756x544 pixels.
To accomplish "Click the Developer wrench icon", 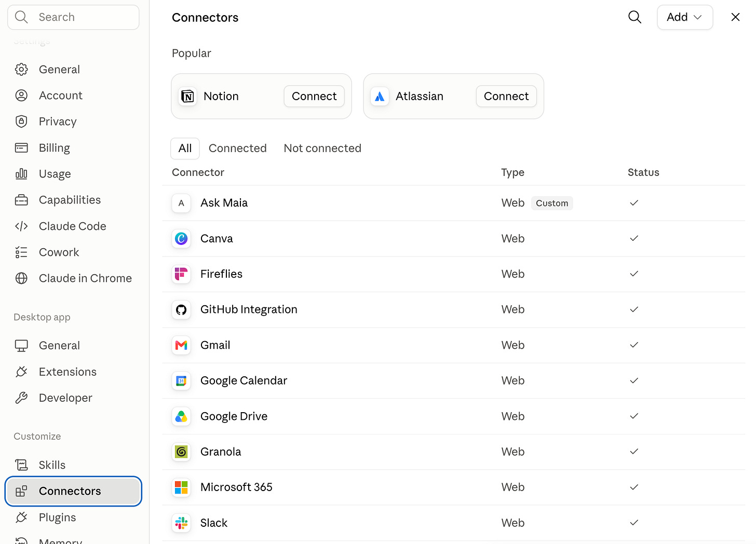I will [x=21, y=398].
